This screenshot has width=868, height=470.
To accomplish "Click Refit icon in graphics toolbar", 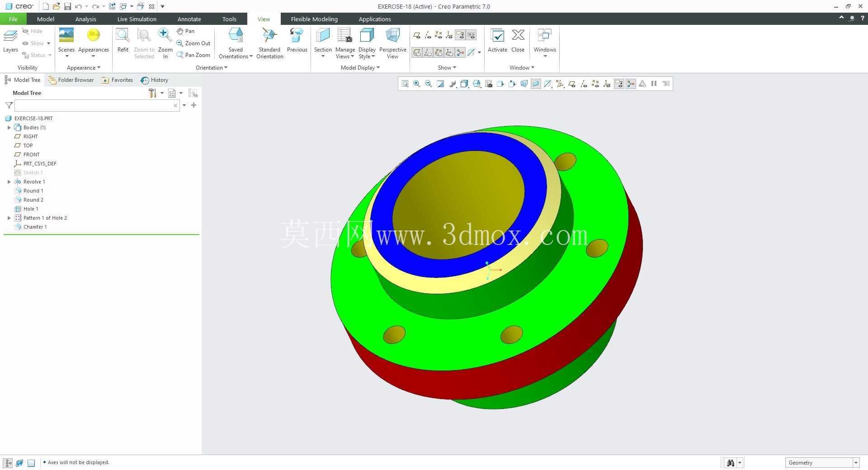I will (405, 84).
